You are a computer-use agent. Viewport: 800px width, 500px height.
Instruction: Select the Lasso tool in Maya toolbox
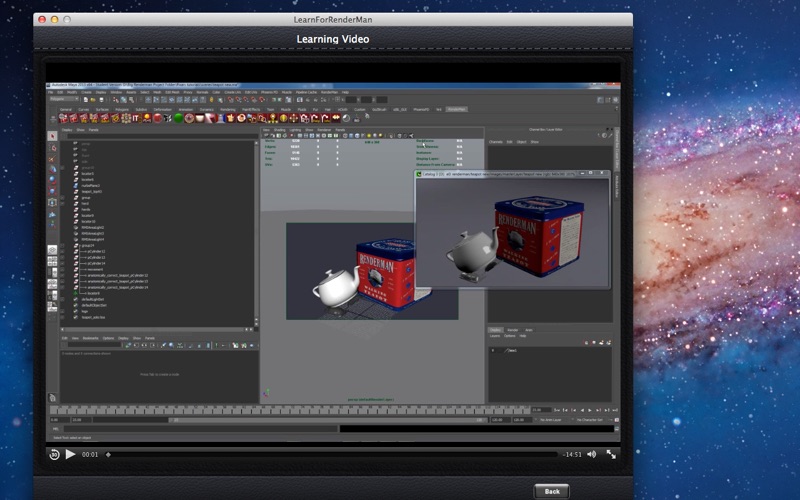52,147
